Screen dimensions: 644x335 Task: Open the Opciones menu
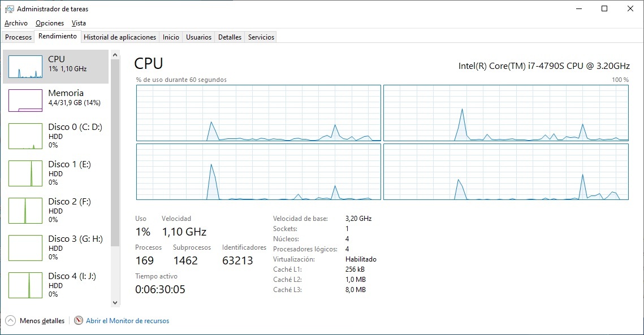point(50,23)
